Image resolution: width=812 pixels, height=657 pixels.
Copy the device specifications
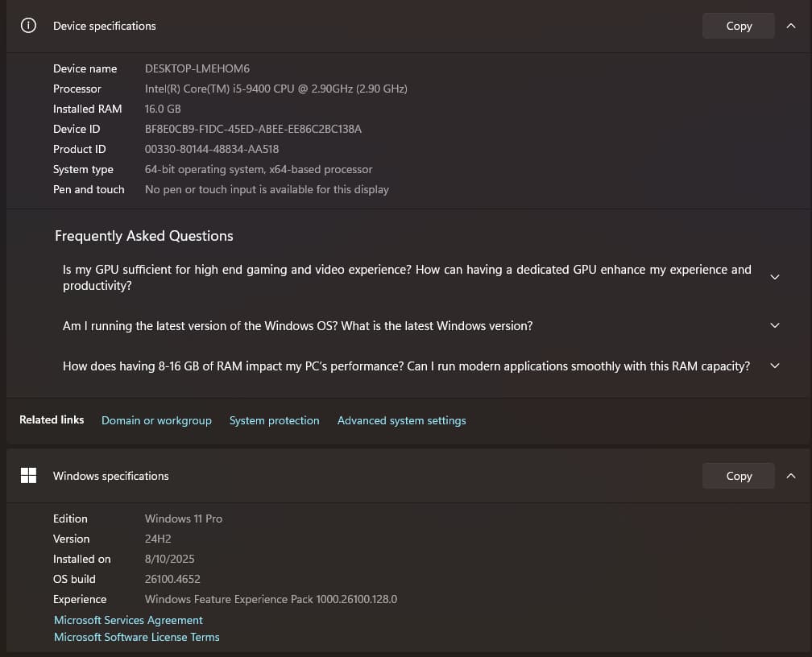739,26
